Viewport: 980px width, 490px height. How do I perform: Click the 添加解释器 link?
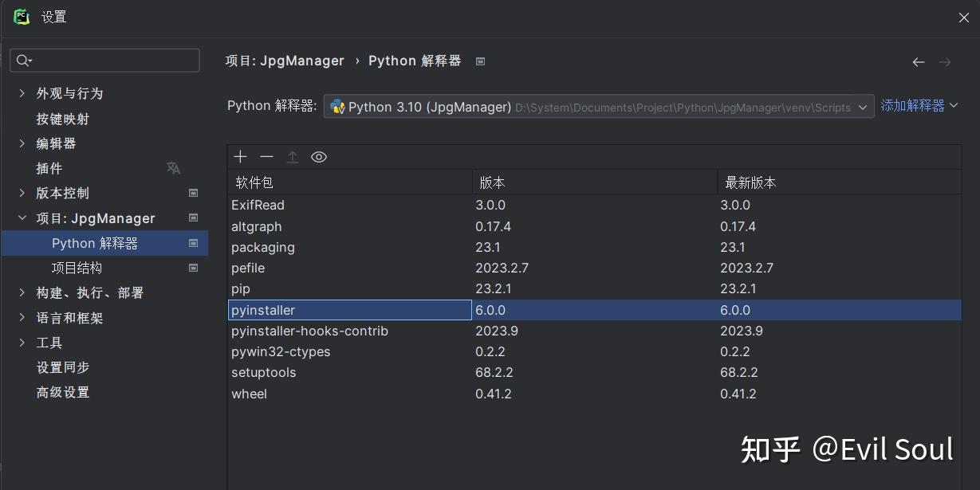point(913,106)
